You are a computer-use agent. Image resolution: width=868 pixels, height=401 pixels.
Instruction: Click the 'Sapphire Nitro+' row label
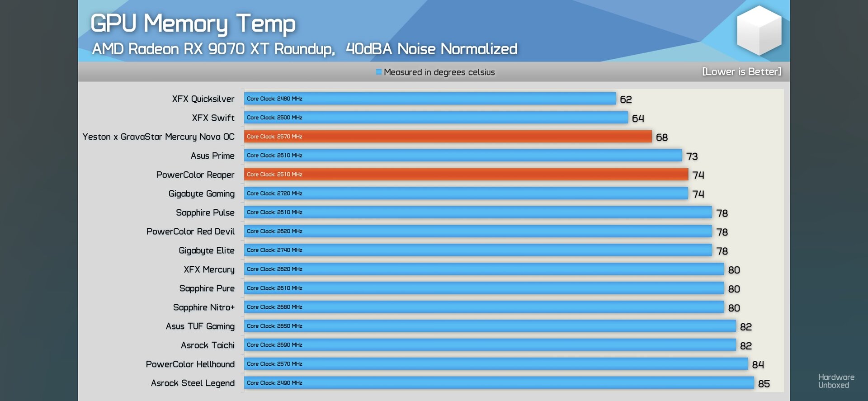pyautogui.click(x=204, y=307)
